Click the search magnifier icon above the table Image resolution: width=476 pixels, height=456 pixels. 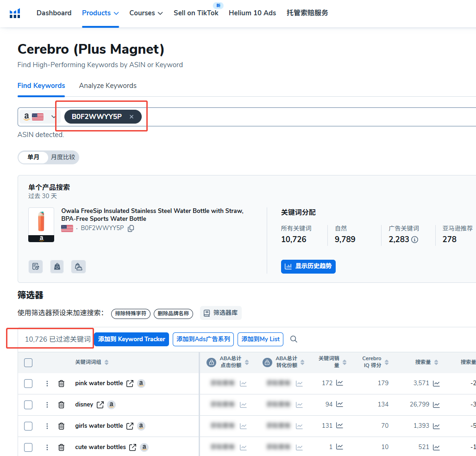pos(294,339)
